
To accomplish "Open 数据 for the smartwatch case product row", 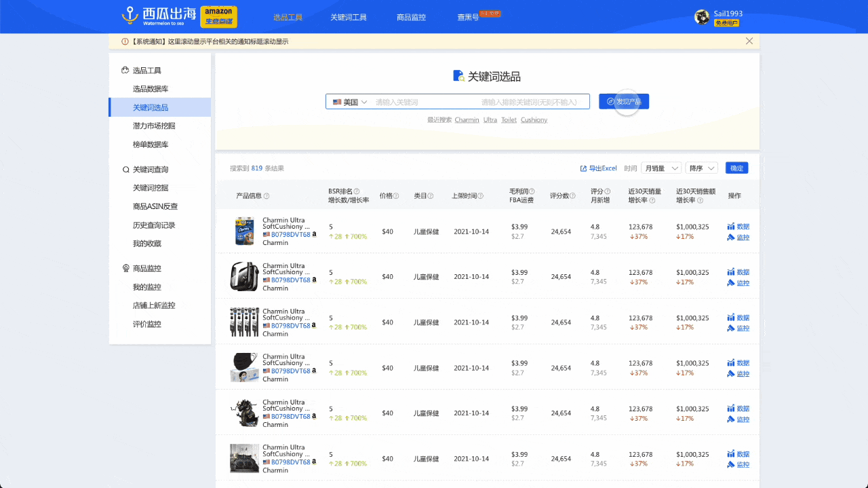I will click(738, 272).
